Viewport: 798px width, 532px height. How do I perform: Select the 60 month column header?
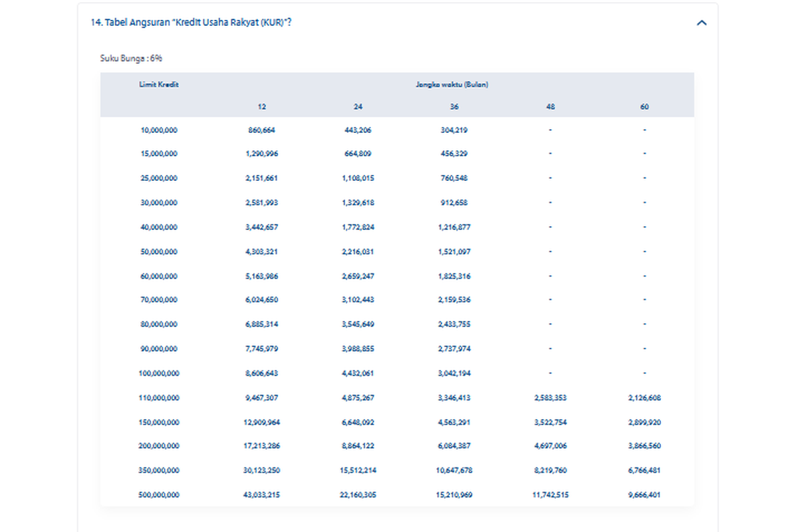pos(644,106)
